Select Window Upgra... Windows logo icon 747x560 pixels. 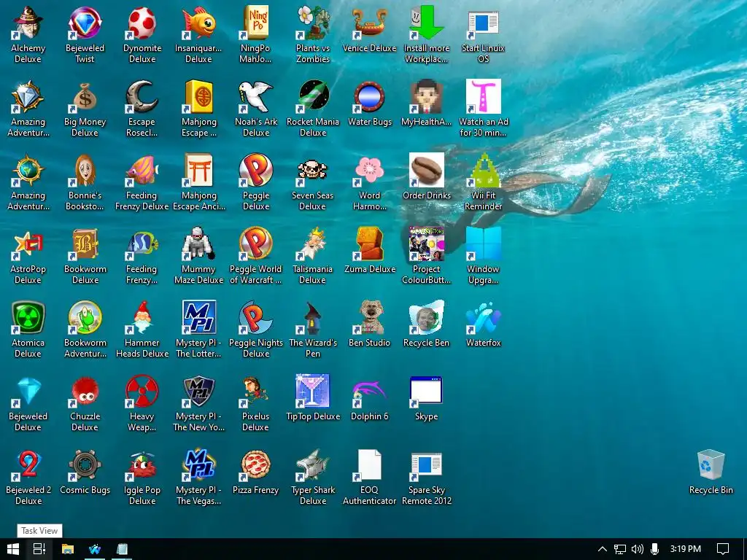tap(483, 244)
